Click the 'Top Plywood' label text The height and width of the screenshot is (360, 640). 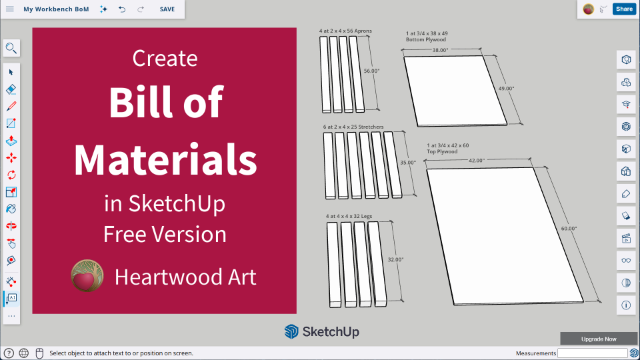[442, 151]
